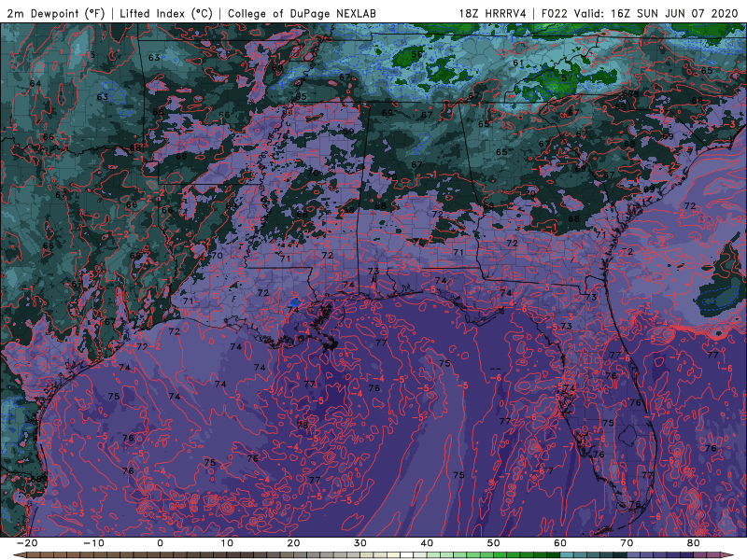747x560 pixels.
Task: Click the 56 dewpoint value in green area
Action: click(416, 54)
